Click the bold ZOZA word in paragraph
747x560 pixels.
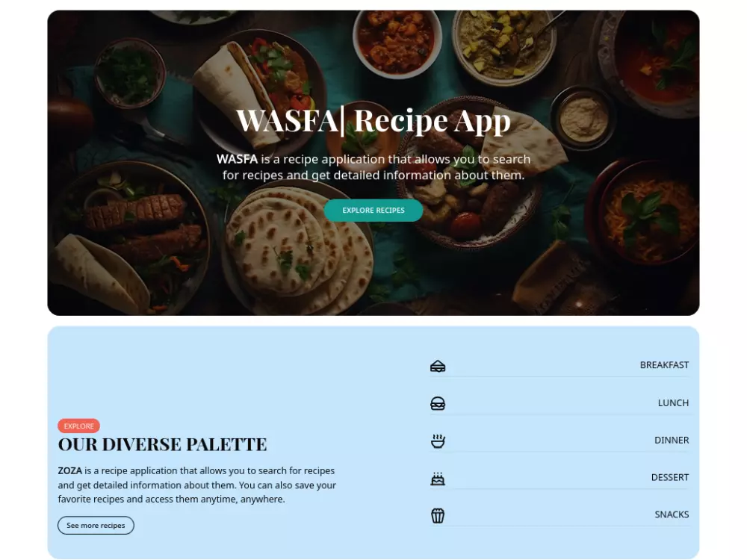[x=70, y=470]
